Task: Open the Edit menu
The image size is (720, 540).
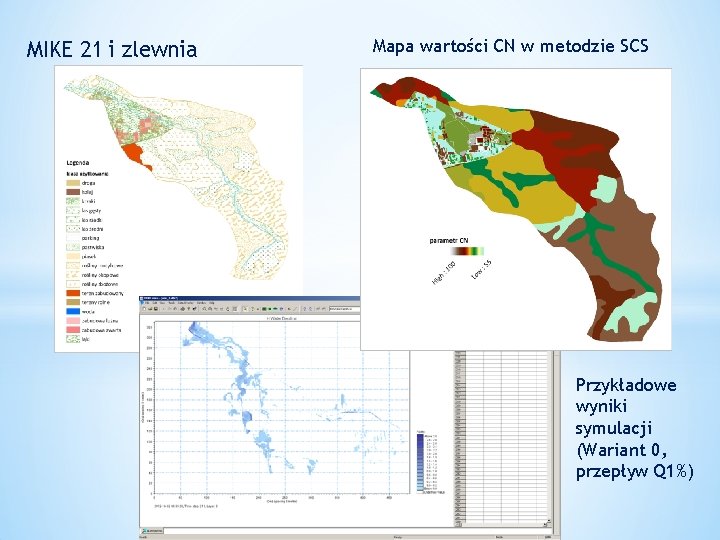Action: point(155,303)
